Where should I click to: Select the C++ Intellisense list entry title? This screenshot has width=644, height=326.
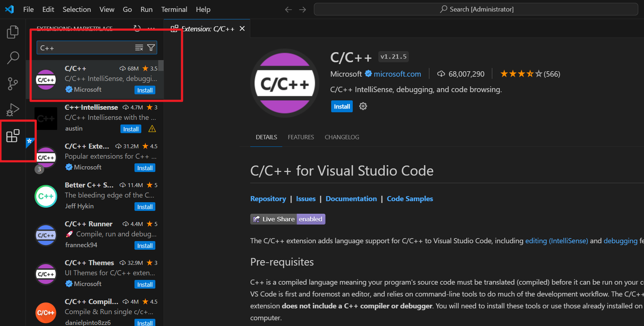[91, 107]
